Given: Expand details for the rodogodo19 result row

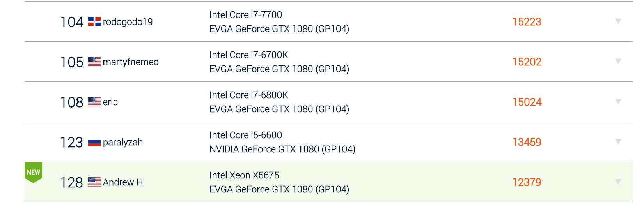Looking at the screenshot, I should click(x=618, y=21).
